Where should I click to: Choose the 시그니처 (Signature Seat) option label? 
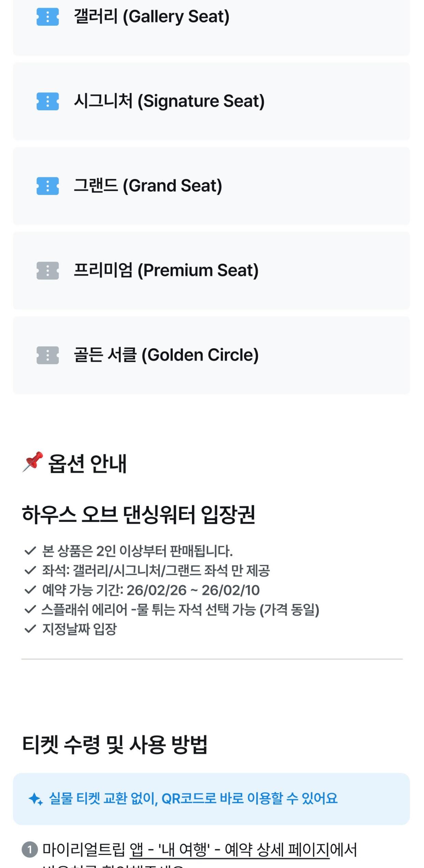click(x=169, y=101)
